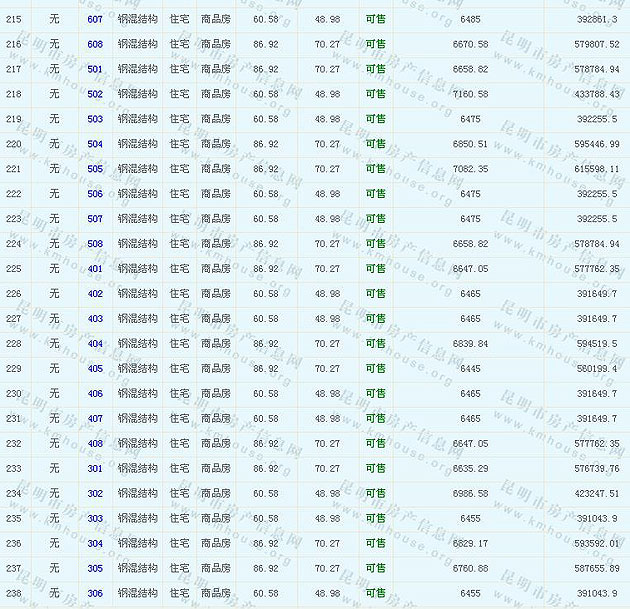630x609 pixels.
Task: Open room 505 link
Action: click(x=95, y=169)
